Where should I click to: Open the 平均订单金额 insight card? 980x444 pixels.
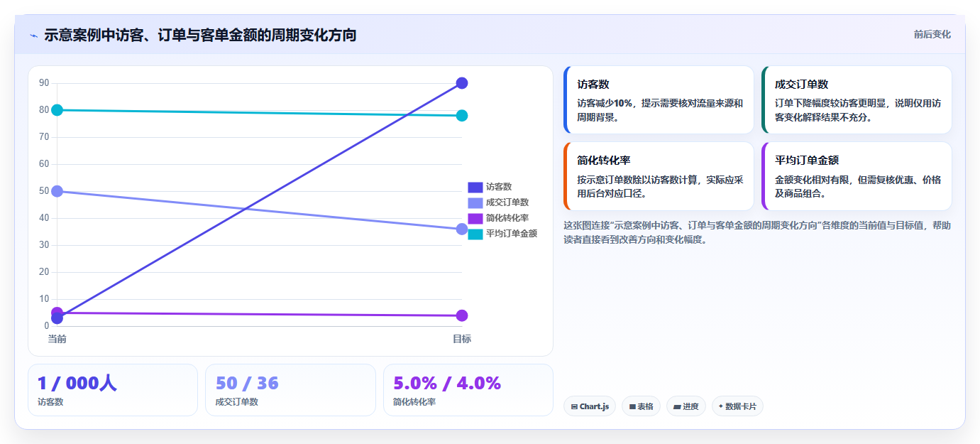[857, 176]
